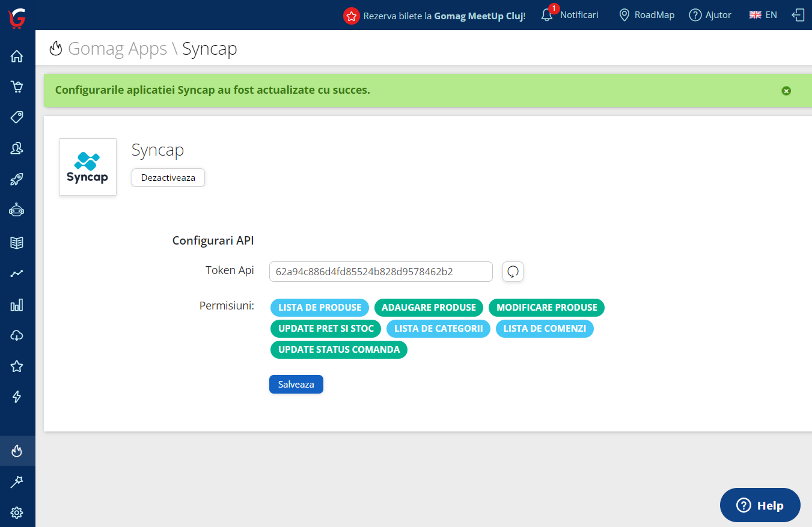
Task: Open the lightning bolt icon in sidebar
Action: coord(17,397)
